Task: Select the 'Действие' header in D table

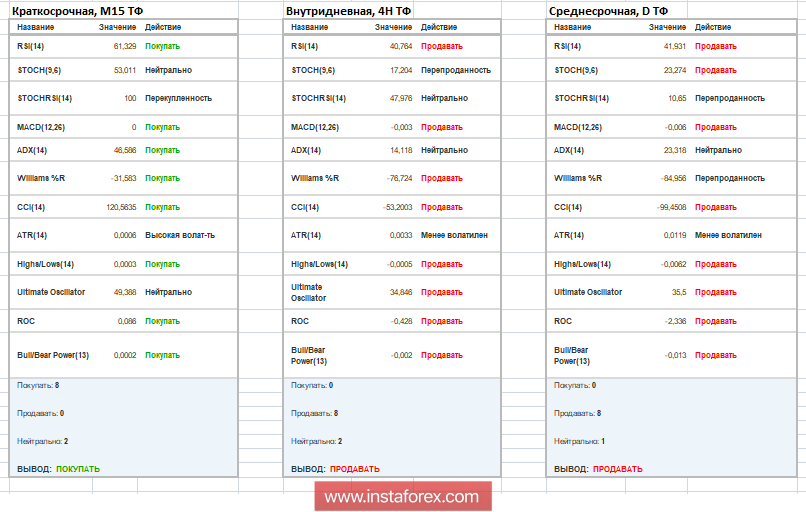Action: pyautogui.click(x=713, y=27)
